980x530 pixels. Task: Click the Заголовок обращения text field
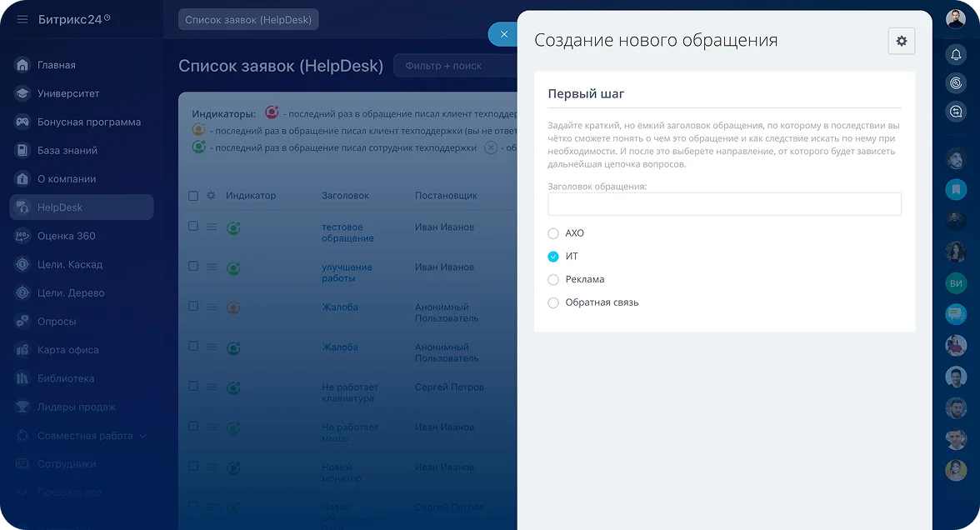(724, 204)
